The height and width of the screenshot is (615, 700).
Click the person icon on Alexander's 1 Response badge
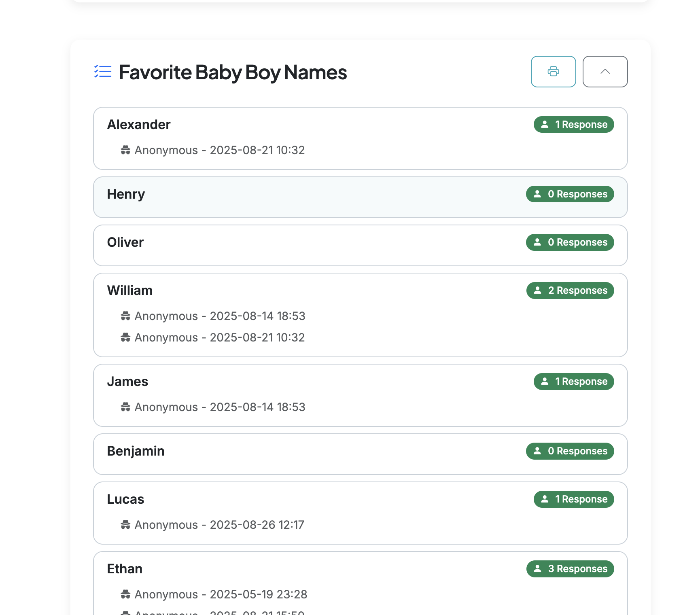545,125
